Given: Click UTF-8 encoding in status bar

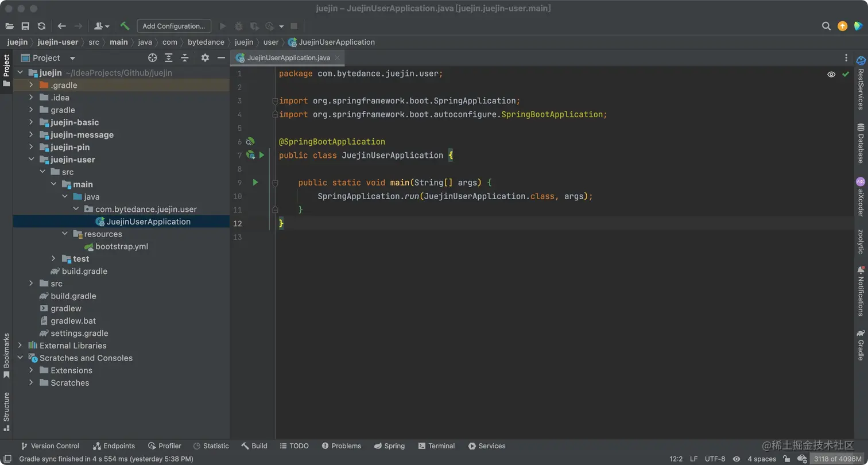Looking at the screenshot, I should pos(715,459).
